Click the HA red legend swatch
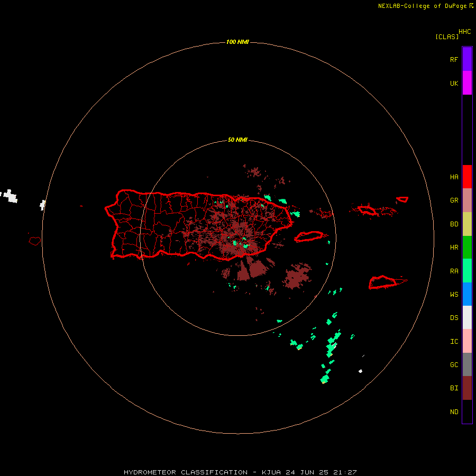 (x=467, y=177)
